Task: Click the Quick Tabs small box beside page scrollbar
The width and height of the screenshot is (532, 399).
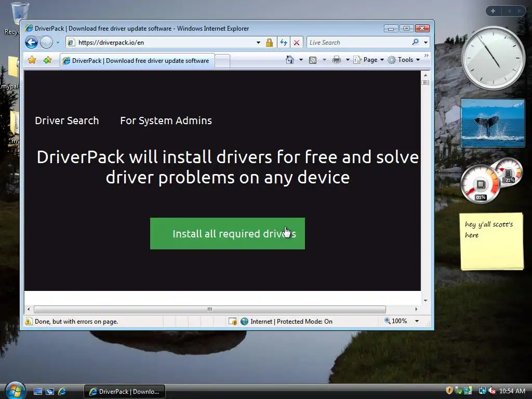Action: 425,83
